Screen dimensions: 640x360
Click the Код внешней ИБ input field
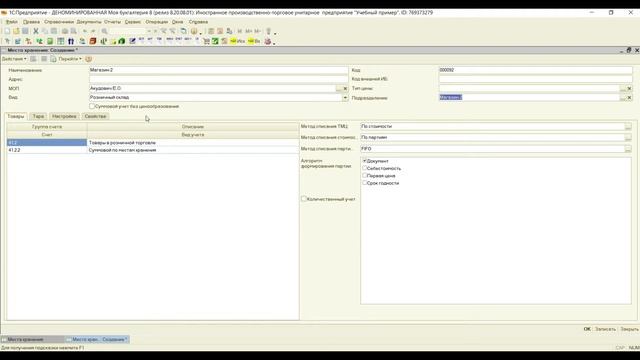click(x=536, y=79)
